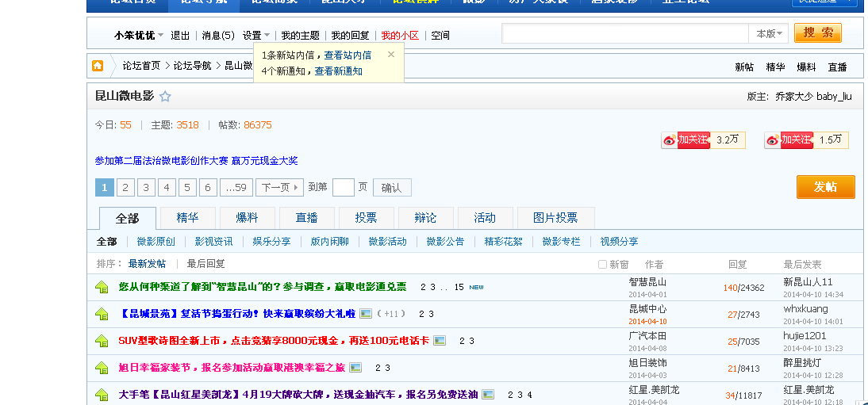
Task: Open the 设置 dropdown menu
Action: (x=256, y=36)
